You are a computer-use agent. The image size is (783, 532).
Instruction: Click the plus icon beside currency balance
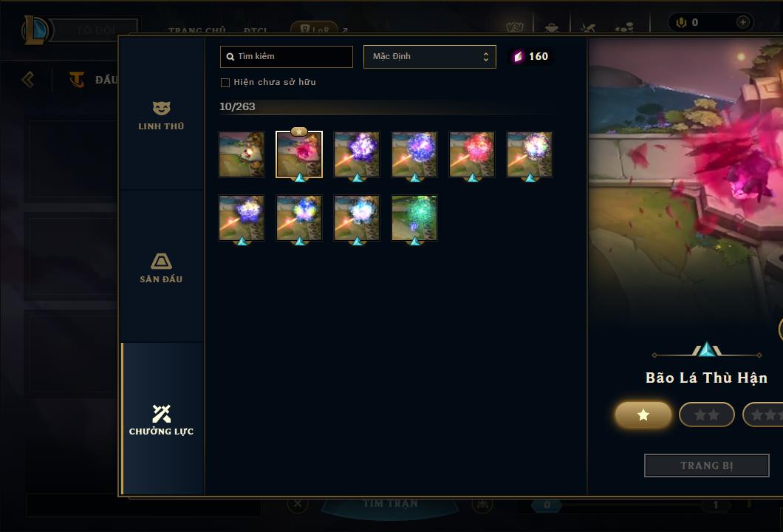click(x=742, y=22)
